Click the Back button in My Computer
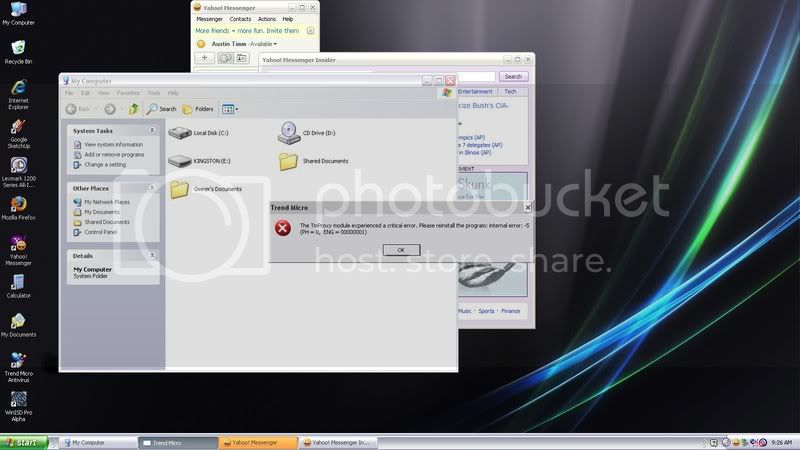The width and height of the screenshot is (800, 450). [x=78, y=109]
